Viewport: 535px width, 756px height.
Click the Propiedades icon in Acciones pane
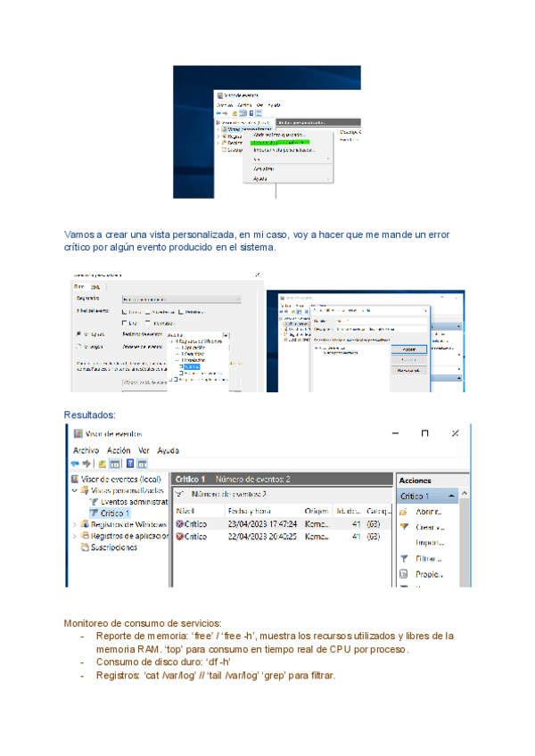tap(404, 574)
